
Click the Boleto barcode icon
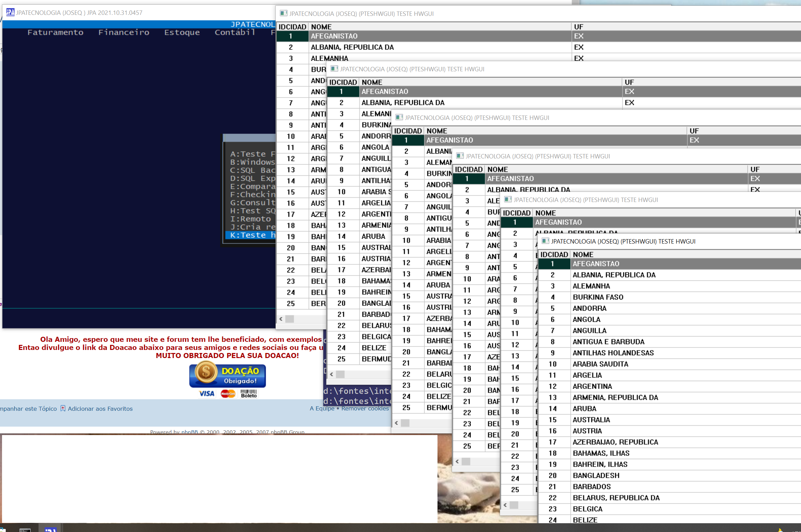click(x=249, y=394)
